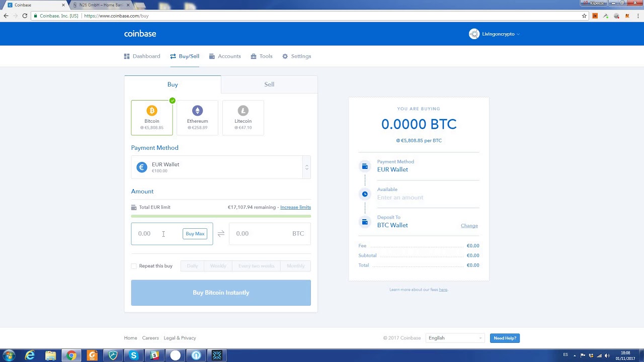Click the green shield taskbar icon
The height and width of the screenshot is (362, 644).
click(x=113, y=355)
